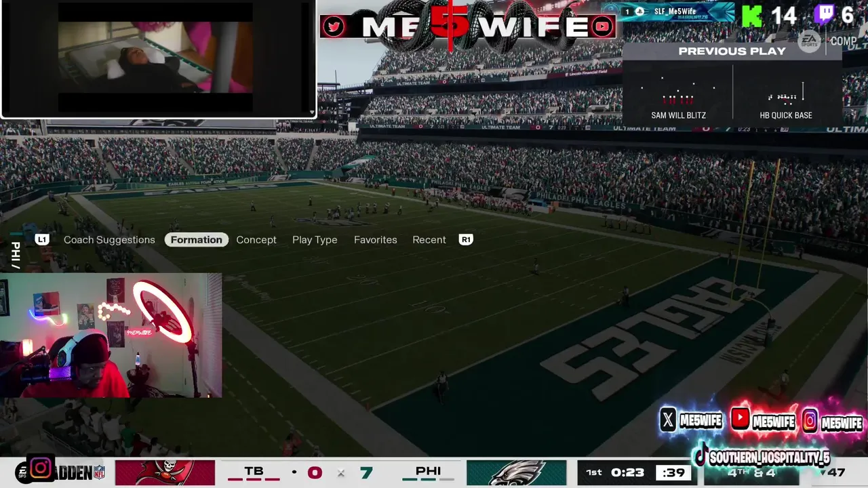868x488 pixels.
Task: Click the 1st quarter indicator
Action: pos(593,472)
